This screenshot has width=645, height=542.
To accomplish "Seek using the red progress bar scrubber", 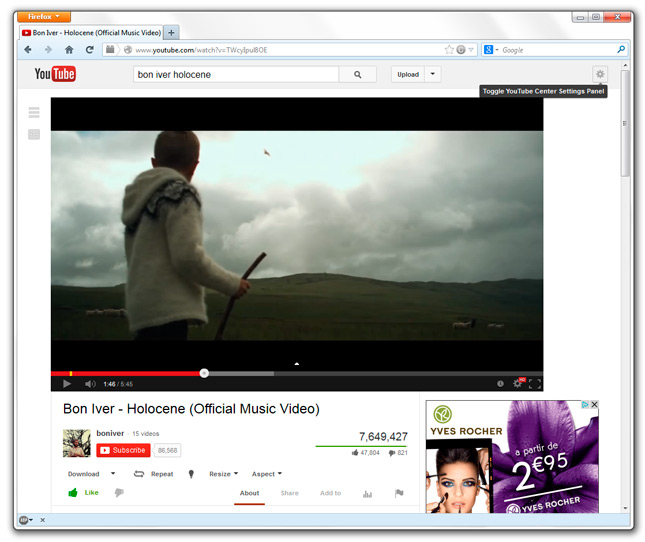I will point(204,373).
